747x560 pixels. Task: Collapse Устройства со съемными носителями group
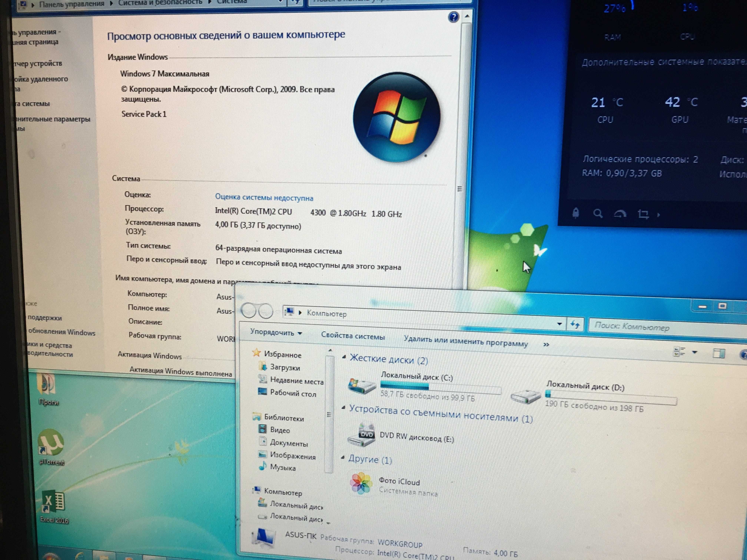coord(343,408)
